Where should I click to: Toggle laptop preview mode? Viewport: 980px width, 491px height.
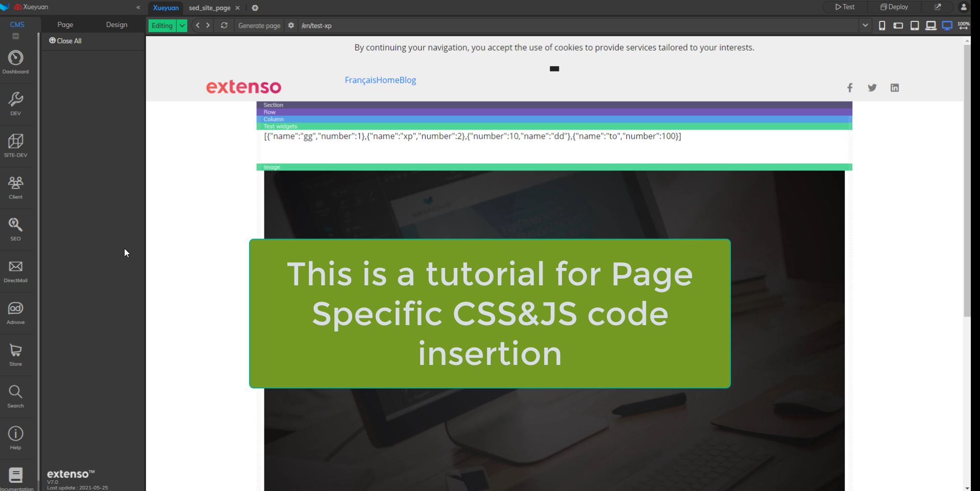[x=931, y=25]
